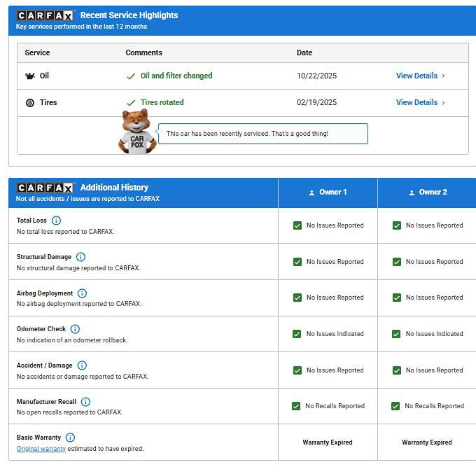476x467 pixels.
Task: Expand View Details chevron for Oil service
Action: point(444,76)
